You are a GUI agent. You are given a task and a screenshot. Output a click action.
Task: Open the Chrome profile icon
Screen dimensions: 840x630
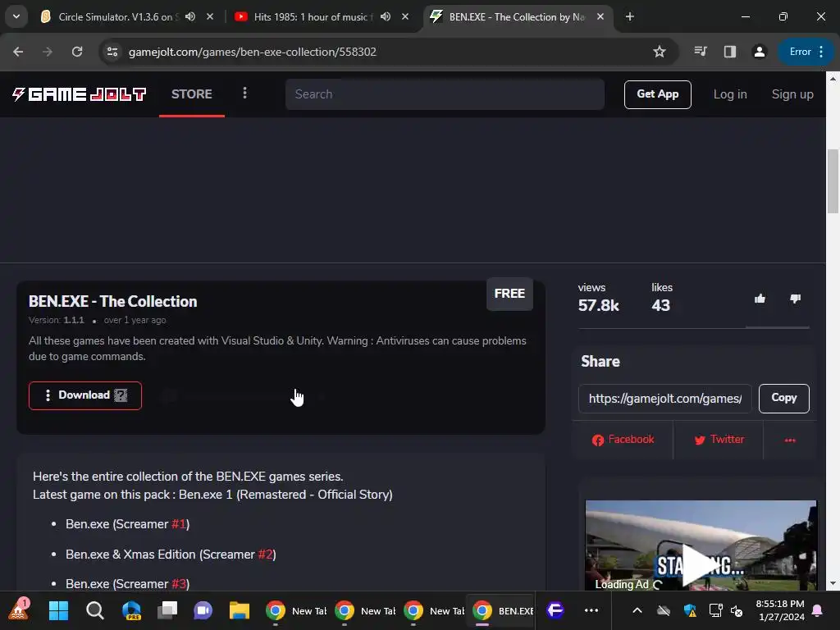[759, 52]
